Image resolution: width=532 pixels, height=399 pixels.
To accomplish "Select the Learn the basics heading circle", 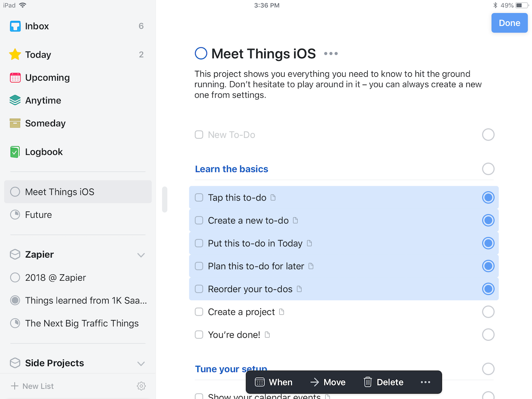I will click(x=488, y=169).
